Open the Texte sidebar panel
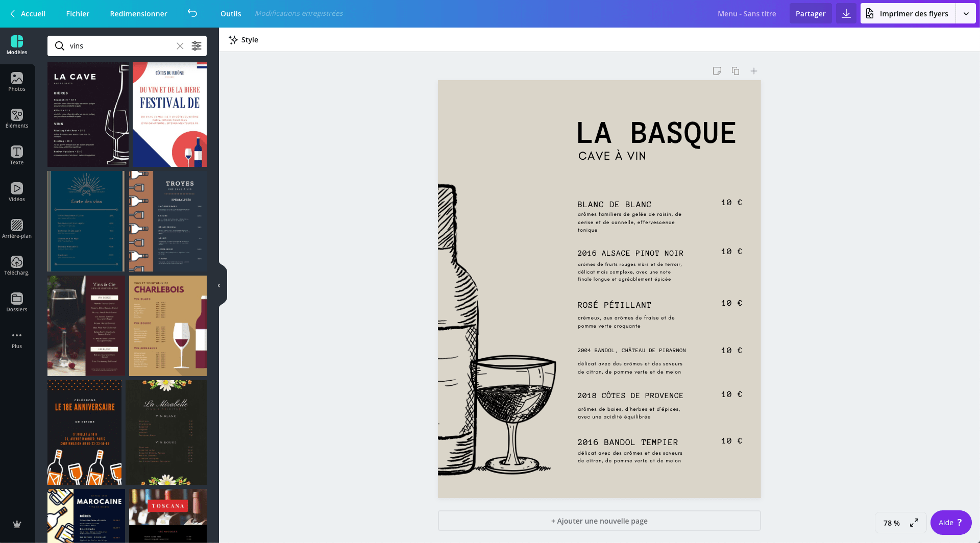 click(x=17, y=155)
